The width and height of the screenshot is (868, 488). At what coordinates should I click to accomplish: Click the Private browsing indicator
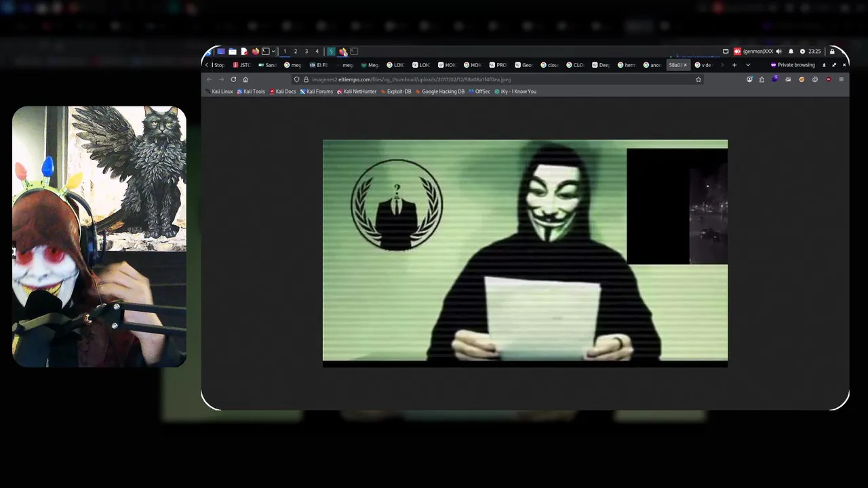point(793,65)
